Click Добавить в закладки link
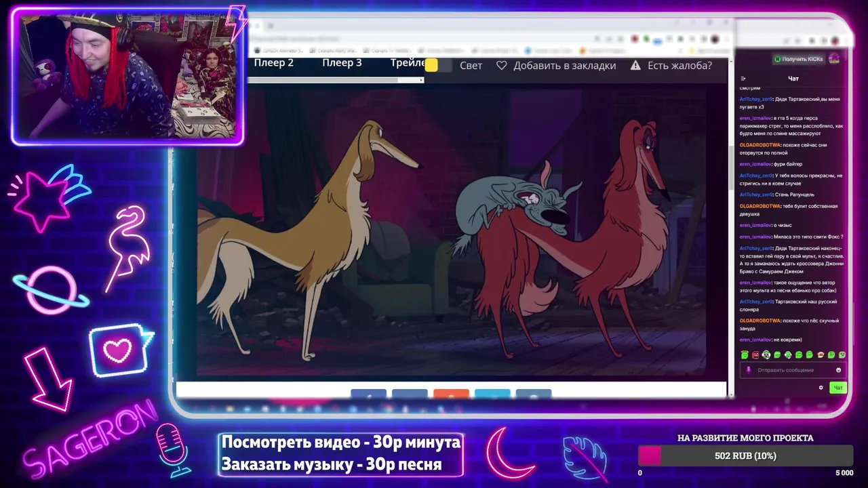This screenshot has width=868, height=488. 564,66
